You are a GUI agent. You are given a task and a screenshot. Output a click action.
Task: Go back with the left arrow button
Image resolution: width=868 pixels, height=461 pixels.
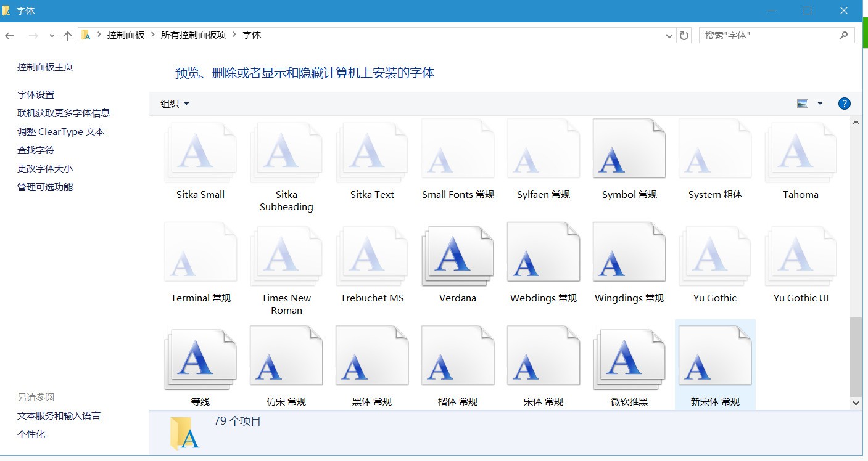coord(10,36)
